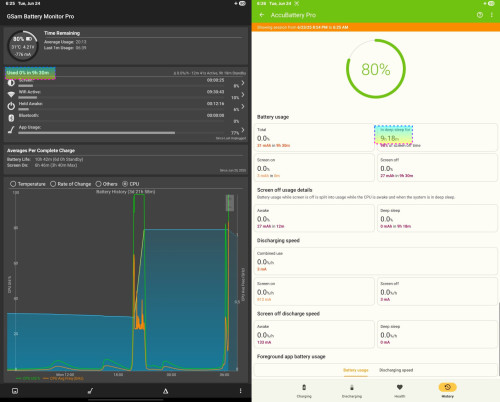
Task: Open AccuBattery overflow menu dots
Action: (492, 15)
